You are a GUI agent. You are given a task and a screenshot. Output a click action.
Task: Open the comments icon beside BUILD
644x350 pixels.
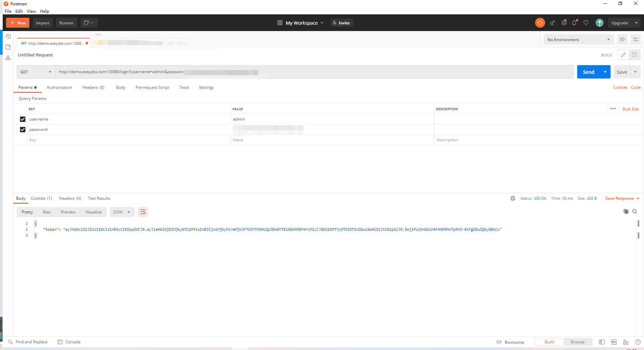(x=634, y=55)
